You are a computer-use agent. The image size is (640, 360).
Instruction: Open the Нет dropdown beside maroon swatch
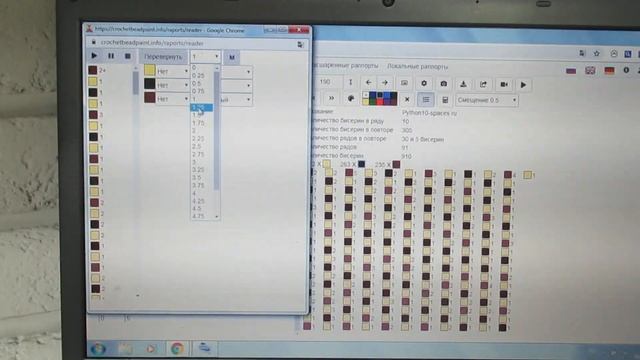[172, 99]
